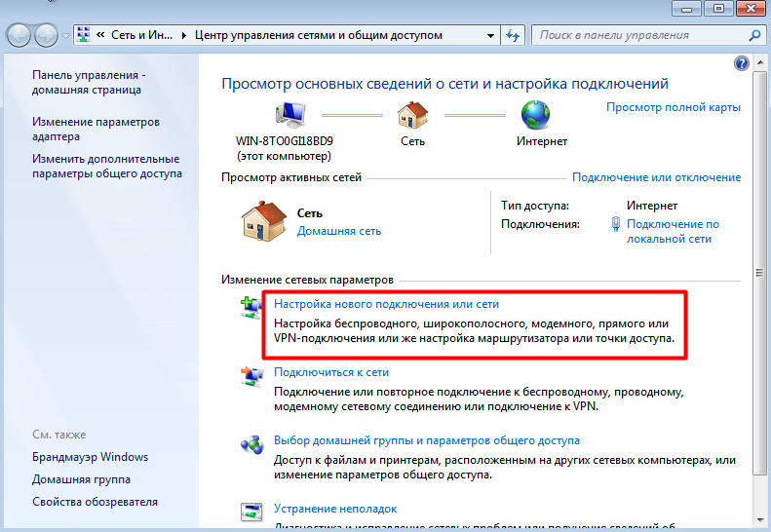Expand the breadcrumb arrow after Сеть и Ин...
Screen dimensions: 771x532
point(182,36)
